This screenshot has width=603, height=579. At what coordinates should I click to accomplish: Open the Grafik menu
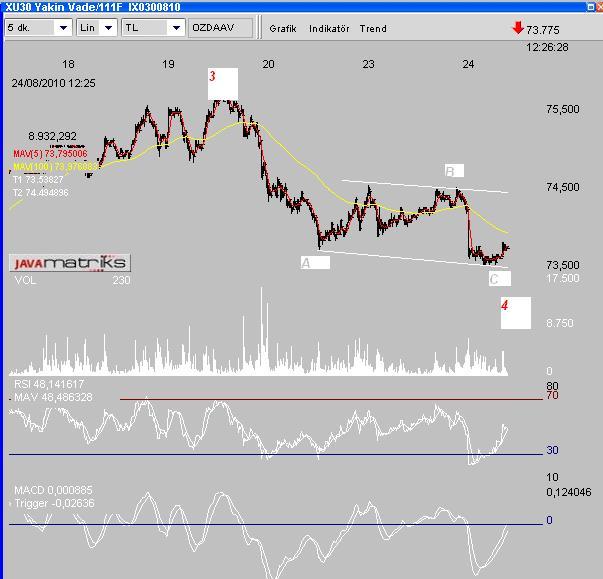pos(284,29)
